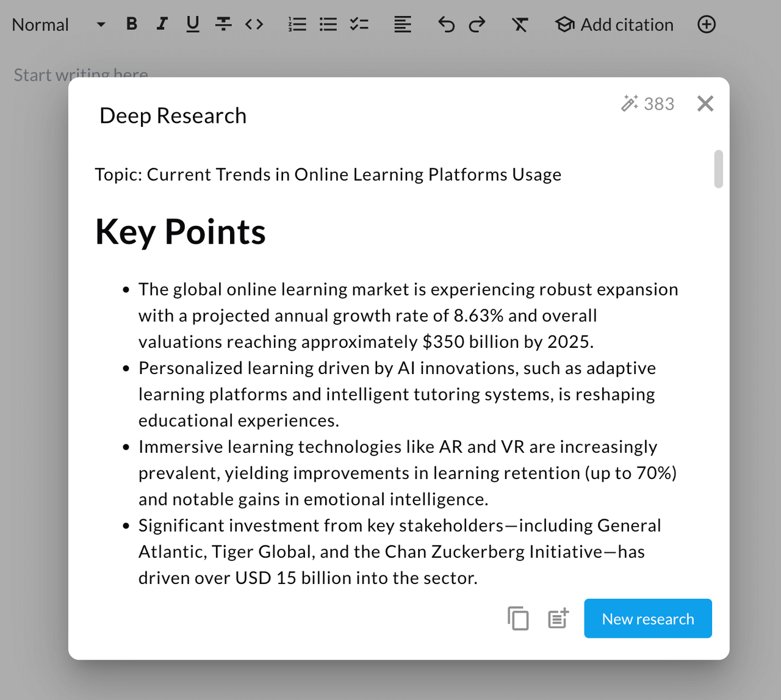
Task: Create a bulleted list
Action: tap(328, 24)
